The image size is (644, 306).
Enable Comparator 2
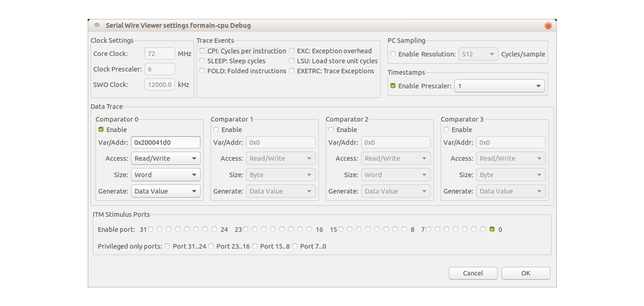331,130
